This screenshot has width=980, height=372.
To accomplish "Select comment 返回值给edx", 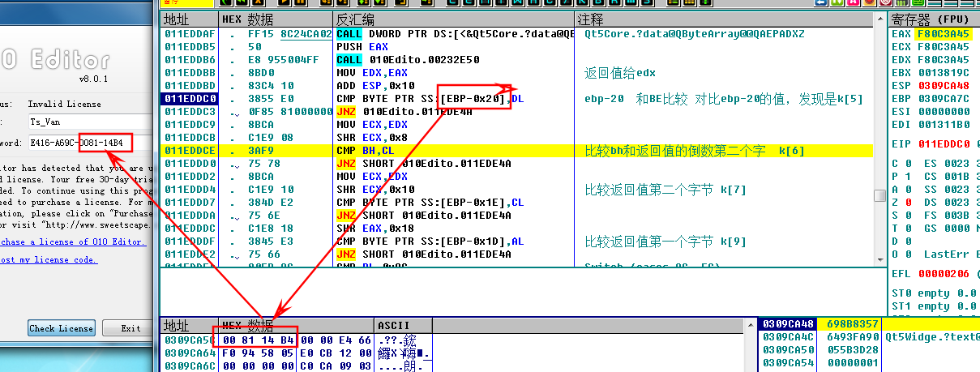I will coord(620,73).
